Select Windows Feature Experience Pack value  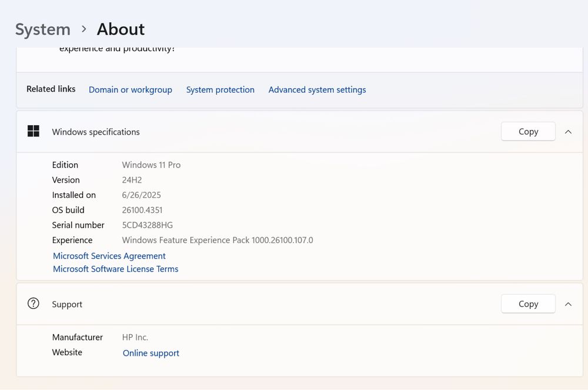click(218, 240)
